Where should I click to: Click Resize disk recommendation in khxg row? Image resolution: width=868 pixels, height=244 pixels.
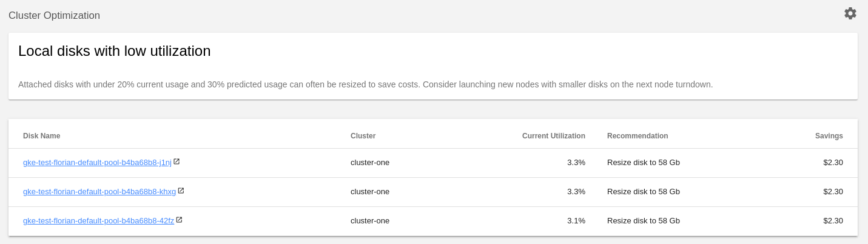pyautogui.click(x=644, y=192)
